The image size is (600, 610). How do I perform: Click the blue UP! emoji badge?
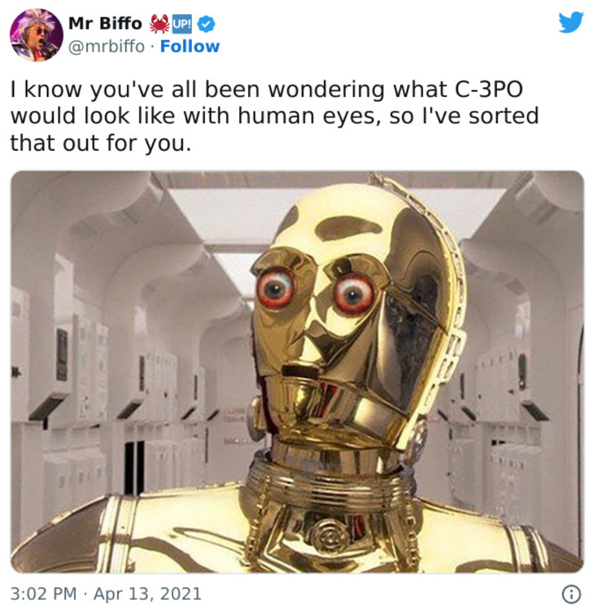(182, 24)
